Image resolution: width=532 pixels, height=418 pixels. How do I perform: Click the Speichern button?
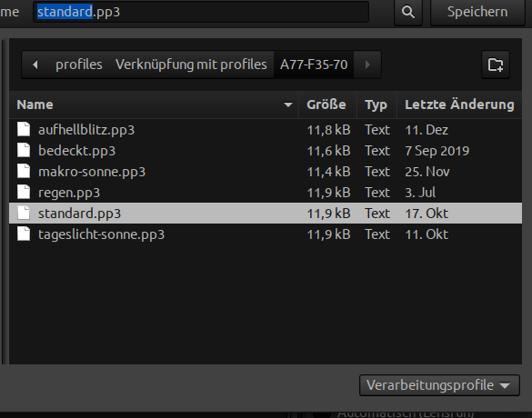tap(477, 12)
